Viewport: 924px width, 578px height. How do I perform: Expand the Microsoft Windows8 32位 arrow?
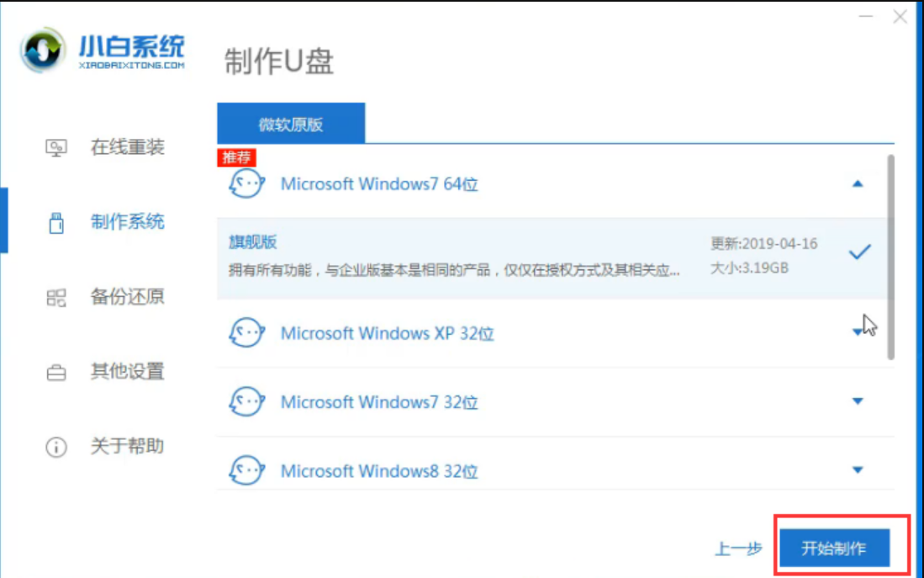pos(858,470)
